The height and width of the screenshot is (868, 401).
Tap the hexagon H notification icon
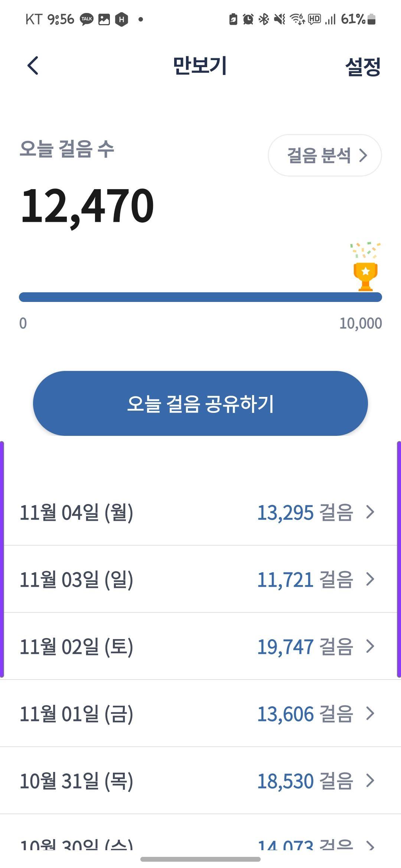[121, 19]
